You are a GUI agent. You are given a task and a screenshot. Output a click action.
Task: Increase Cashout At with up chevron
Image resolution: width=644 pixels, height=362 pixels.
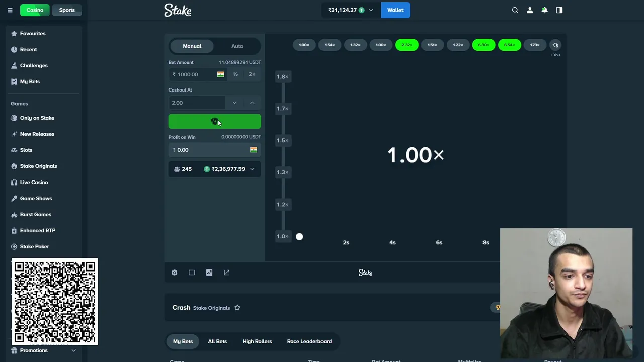tap(252, 103)
